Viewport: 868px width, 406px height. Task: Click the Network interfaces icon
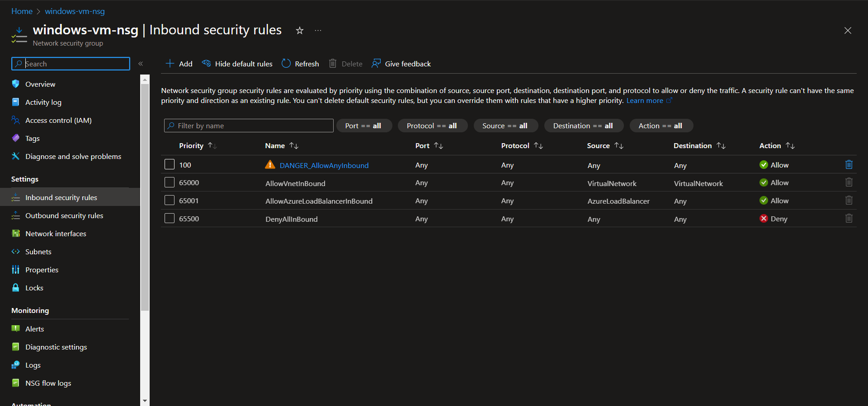pos(16,233)
